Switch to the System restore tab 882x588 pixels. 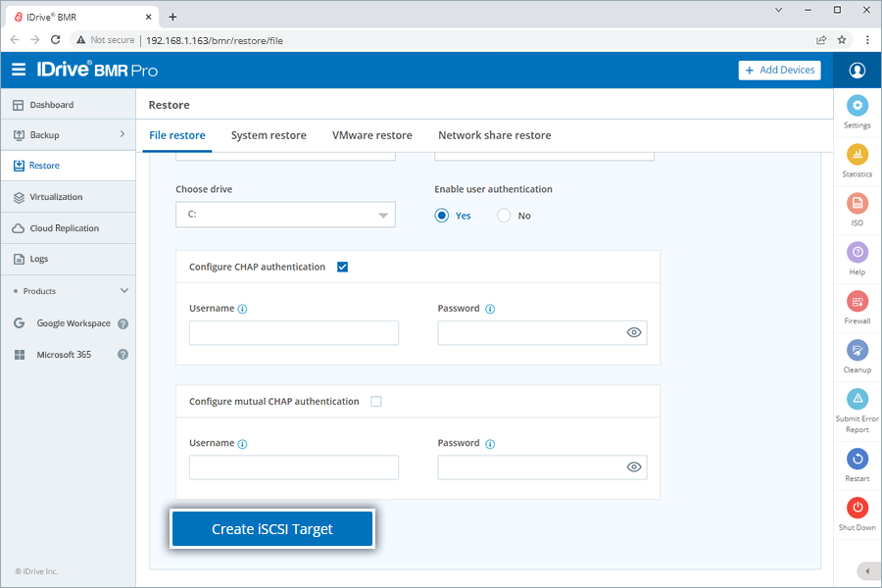point(269,135)
